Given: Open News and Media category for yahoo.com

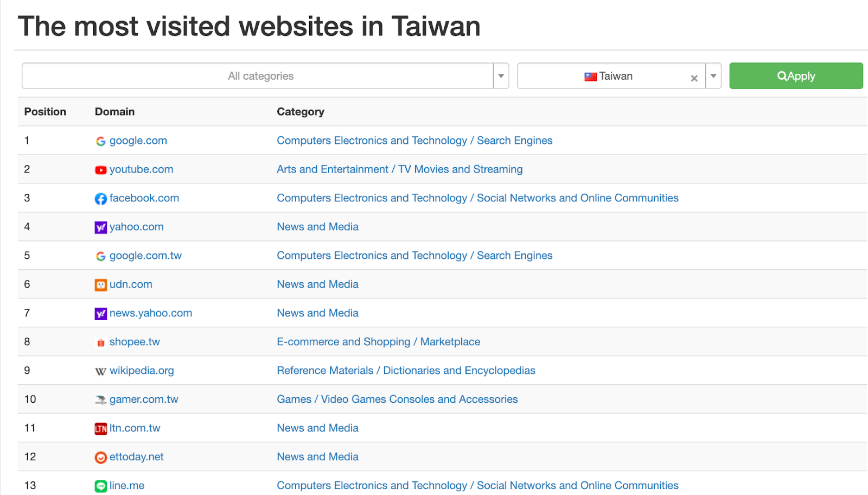Looking at the screenshot, I should pos(317,227).
